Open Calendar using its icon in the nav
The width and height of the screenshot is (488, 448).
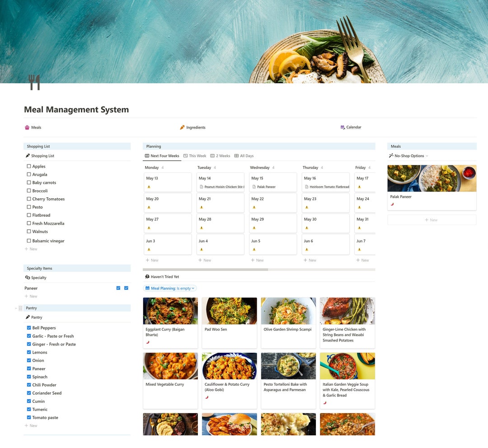[x=343, y=127]
